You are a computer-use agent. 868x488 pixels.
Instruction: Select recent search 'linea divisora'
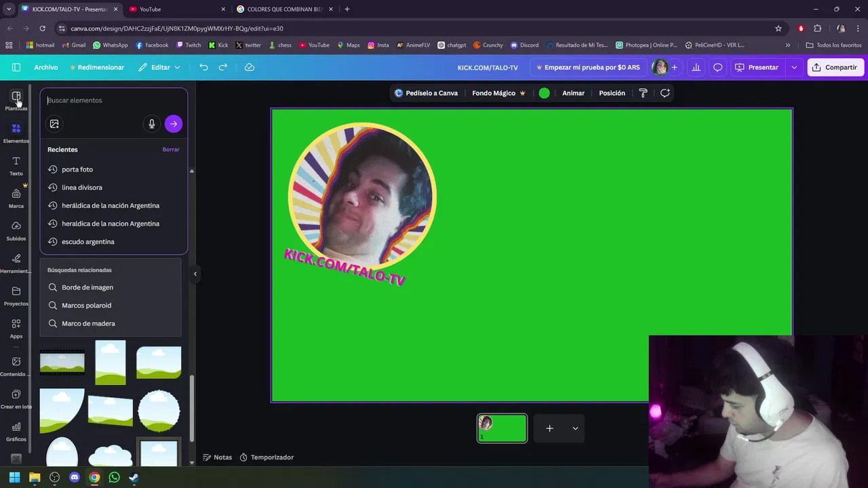coord(113,187)
